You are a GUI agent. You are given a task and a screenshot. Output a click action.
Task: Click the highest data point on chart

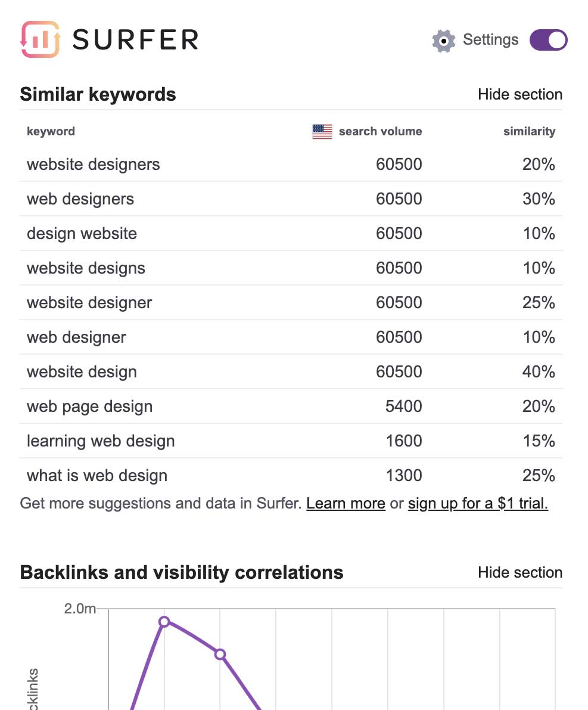[164, 621]
